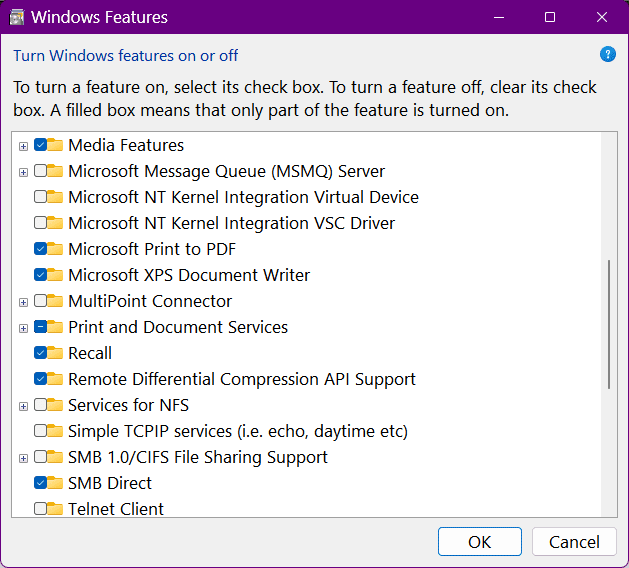Expand the Media Features tree node
The height and width of the screenshot is (568, 629).
tap(23, 146)
